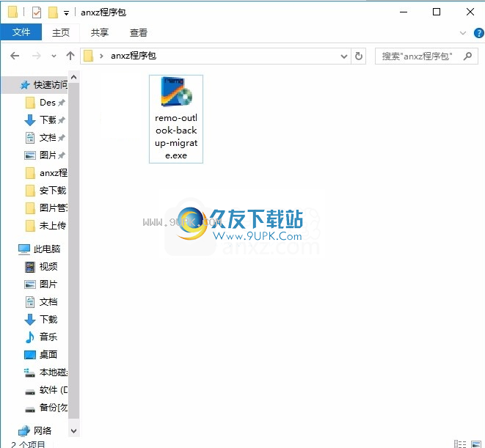The width and height of the screenshot is (485, 448).
Task: Expand address bar history dropdown
Action: point(343,56)
